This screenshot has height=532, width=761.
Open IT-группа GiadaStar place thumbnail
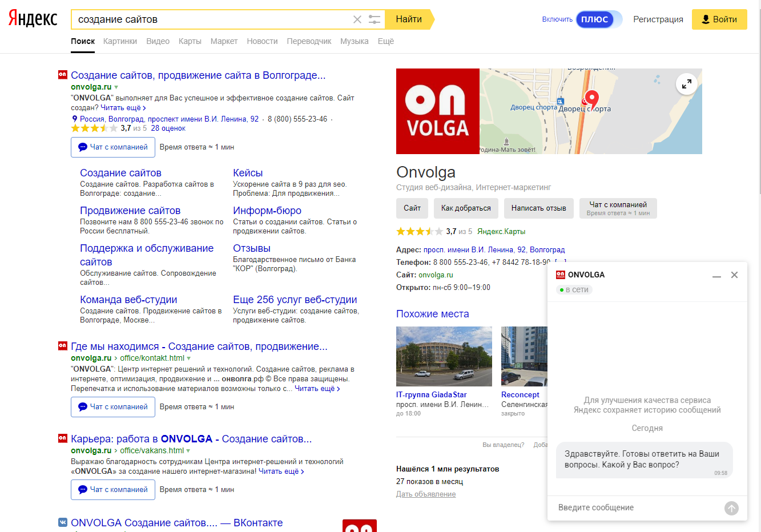pyautogui.click(x=444, y=357)
